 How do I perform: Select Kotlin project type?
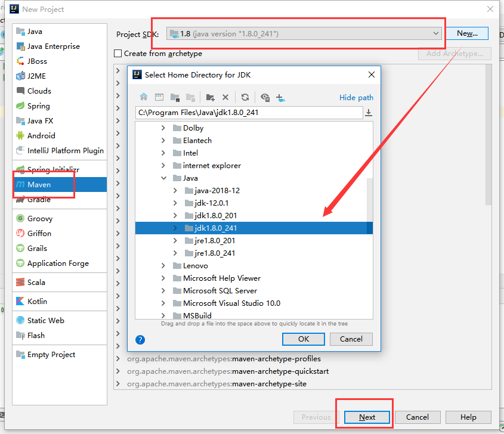(x=60, y=301)
